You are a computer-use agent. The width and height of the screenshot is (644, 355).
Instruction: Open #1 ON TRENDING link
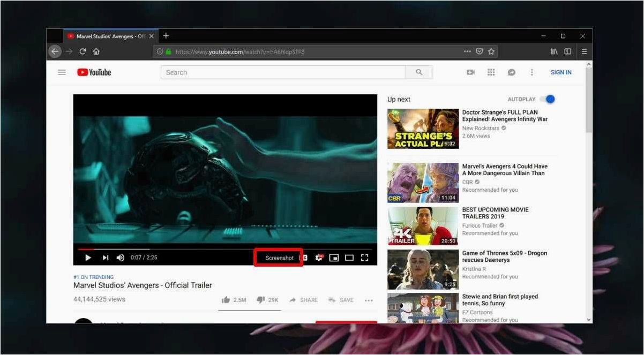pyautogui.click(x=93, y=277)
